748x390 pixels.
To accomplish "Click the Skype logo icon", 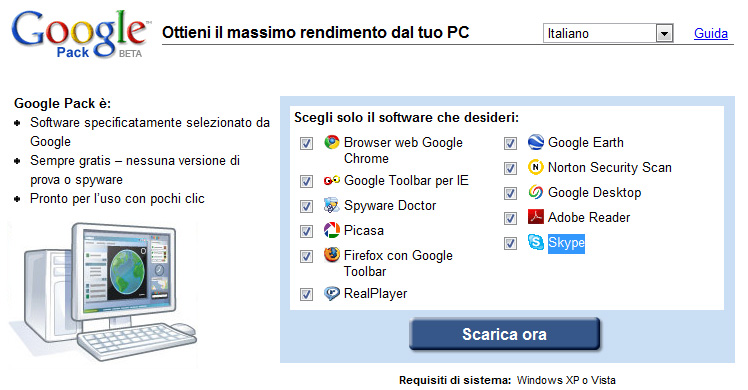I will pos(536,242).
